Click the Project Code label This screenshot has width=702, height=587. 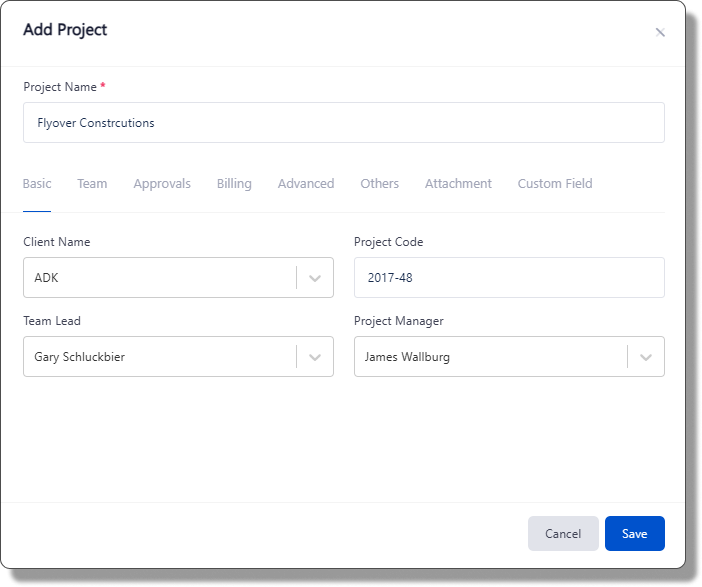pos(388,242)
